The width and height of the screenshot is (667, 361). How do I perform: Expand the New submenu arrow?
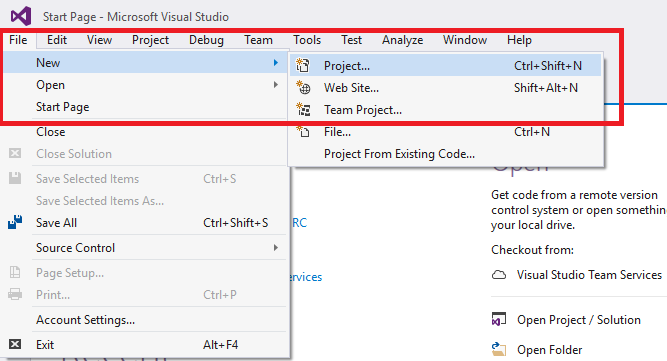click(x=276, y=63)
